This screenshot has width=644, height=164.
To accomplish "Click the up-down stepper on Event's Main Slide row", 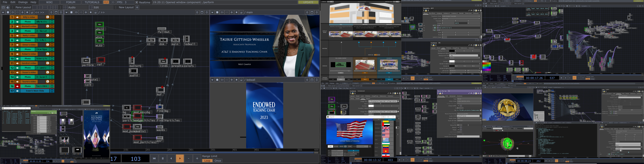I will (x=52, y=91).
